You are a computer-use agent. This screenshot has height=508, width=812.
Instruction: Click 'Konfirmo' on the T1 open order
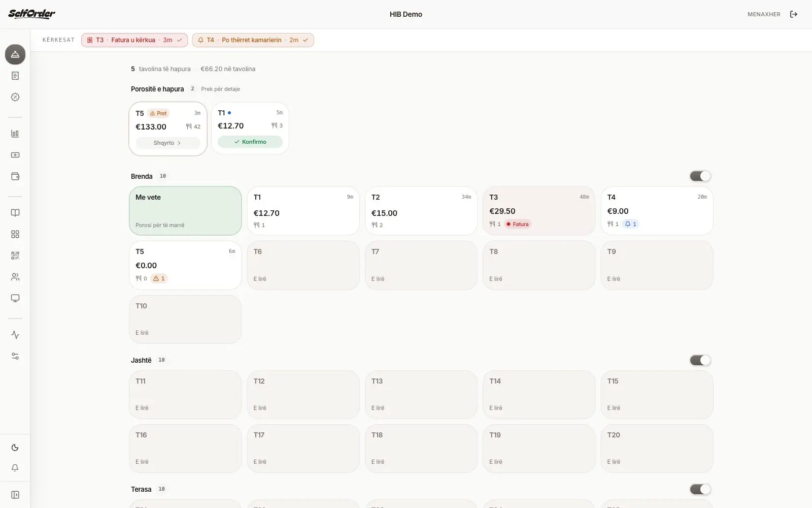pyautogui.click(x=250, y=142)
